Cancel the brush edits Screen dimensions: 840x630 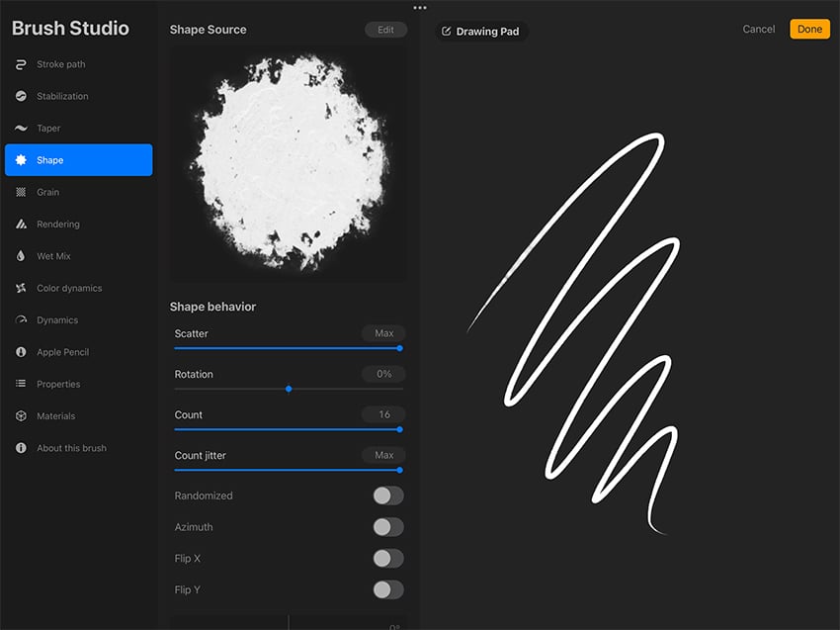[759, 29]
